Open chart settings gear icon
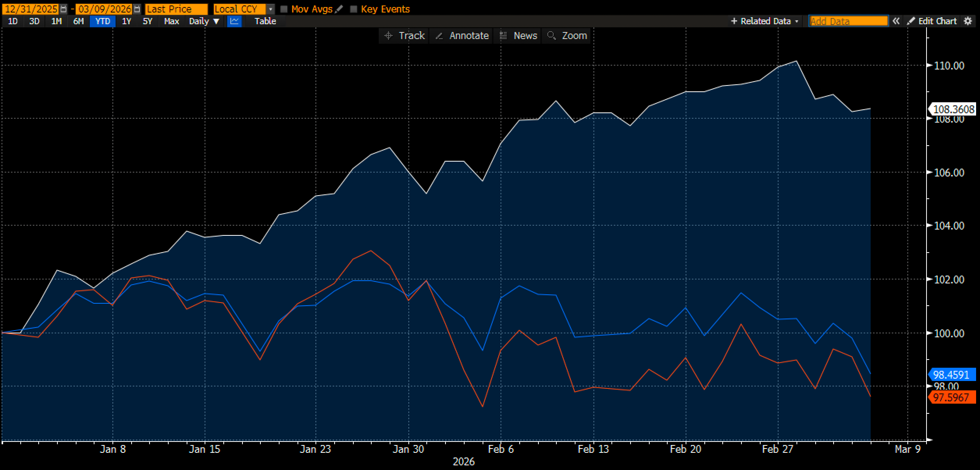 point(968,21)
